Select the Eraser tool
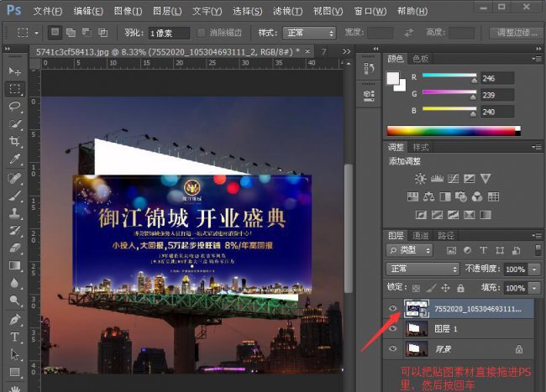Screen dimensions: 546x392 click(x=14, y=248)
